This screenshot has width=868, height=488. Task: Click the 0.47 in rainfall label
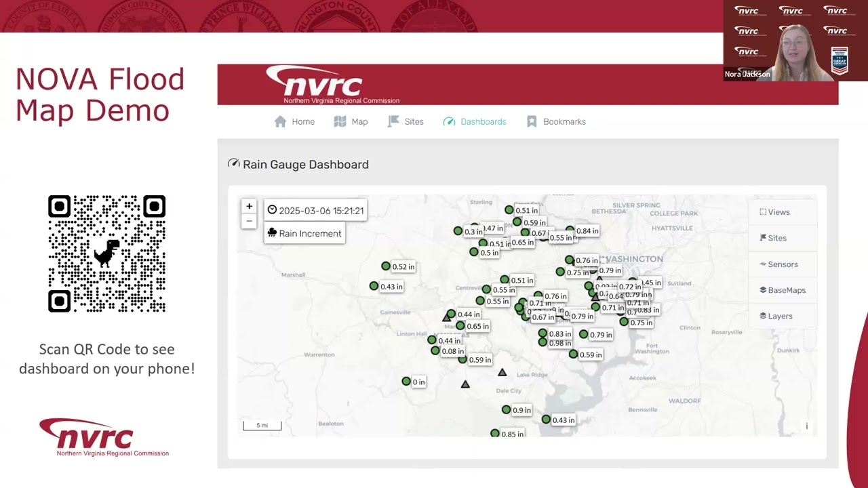coord(493,228)
